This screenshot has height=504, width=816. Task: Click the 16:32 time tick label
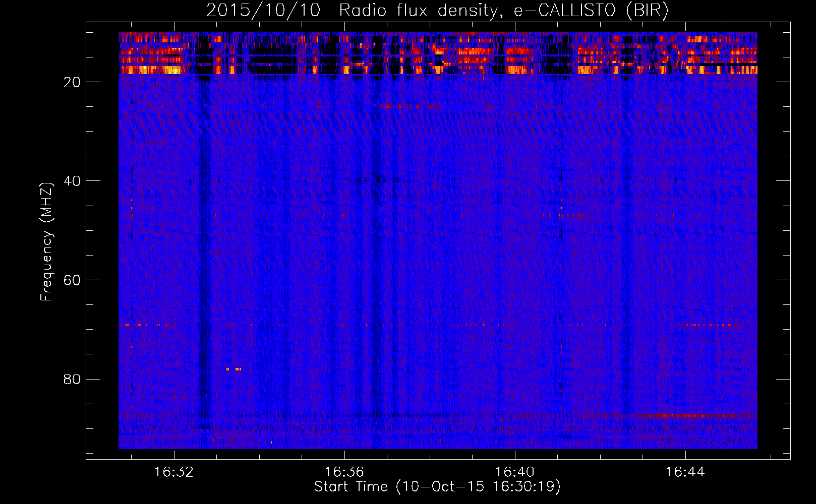click(174, 472)
